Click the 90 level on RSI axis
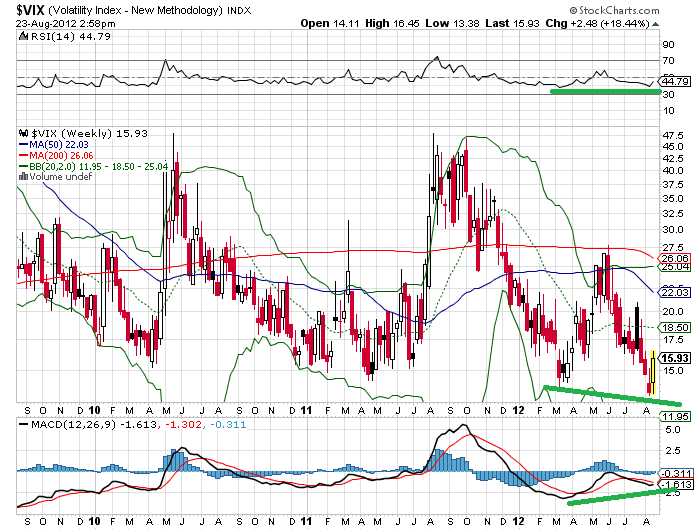This screenshot has width=700, height=530. 668,44
